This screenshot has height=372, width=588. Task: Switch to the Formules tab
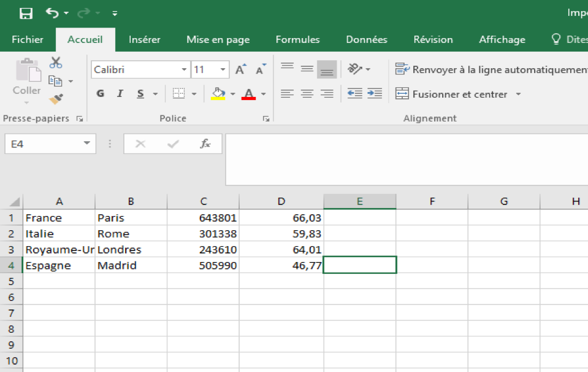click(297, 39)
